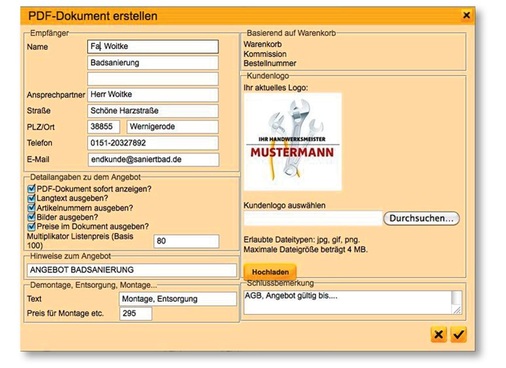Toggle Langtext ausgeben checkbox

31,198
